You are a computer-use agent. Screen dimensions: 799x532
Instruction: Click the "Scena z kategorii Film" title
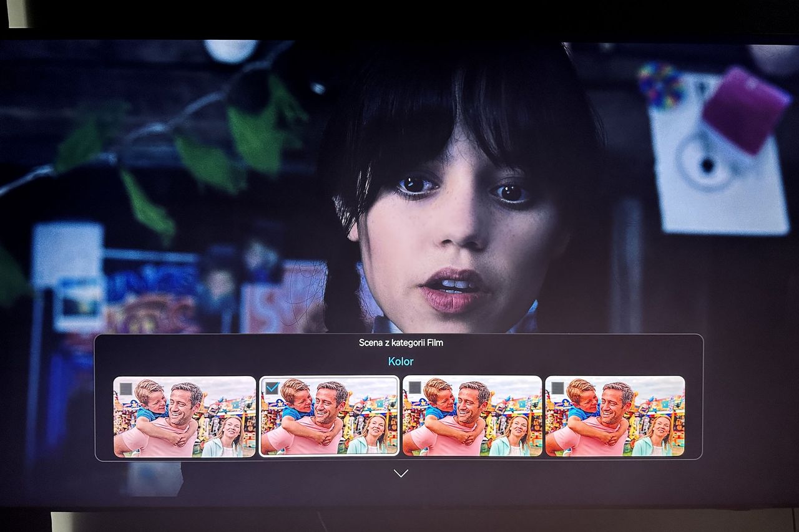(401, 342)
